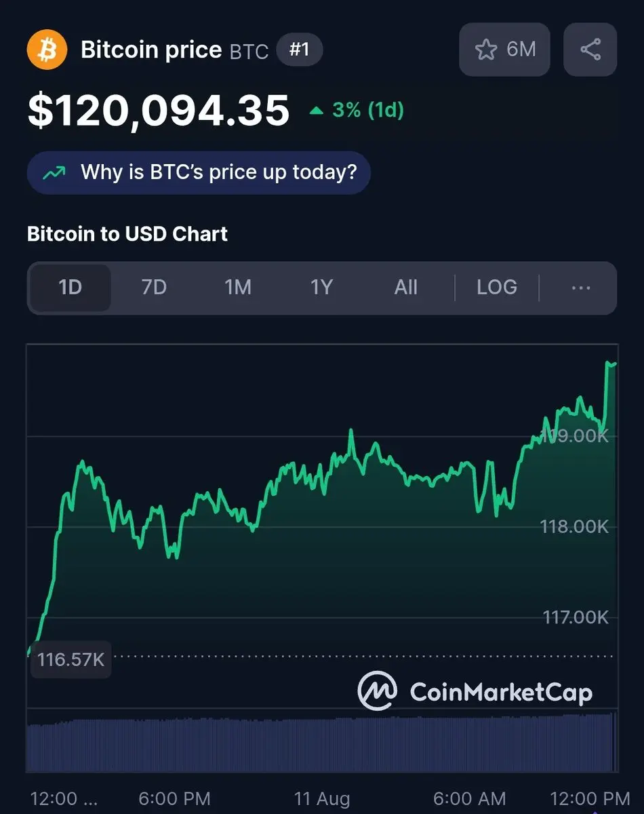
Task: Switch chart range to 1M
Action: (238, 288)
